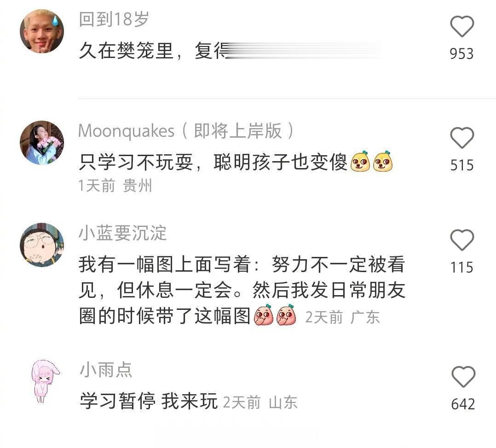Open 小雨点's pink bunny avatar
The width and height of the screenshot is (496, 448).
45,381
